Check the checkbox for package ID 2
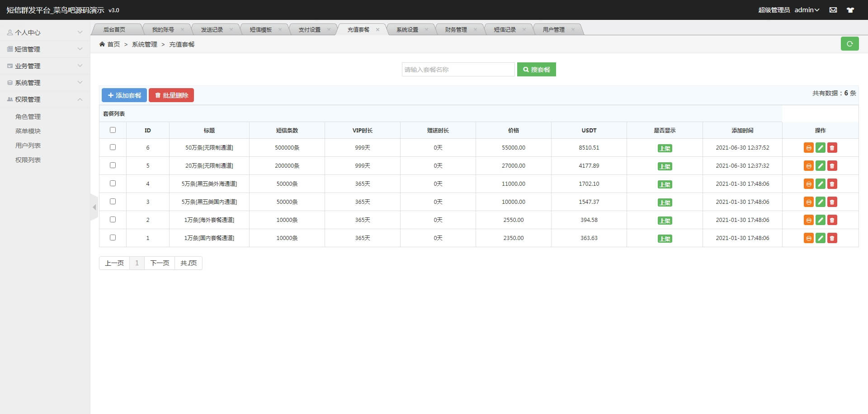The image size is (868, 414). pos(113,220)
